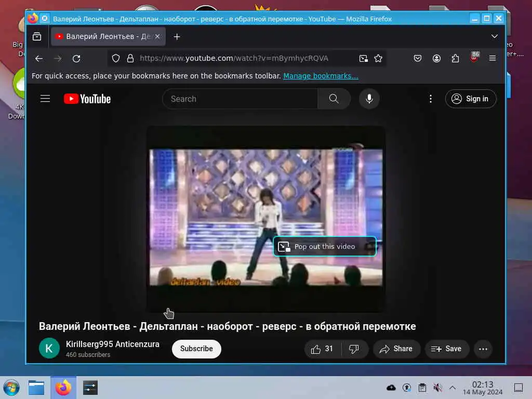Reload the current YouTube page

click(77, 58)
